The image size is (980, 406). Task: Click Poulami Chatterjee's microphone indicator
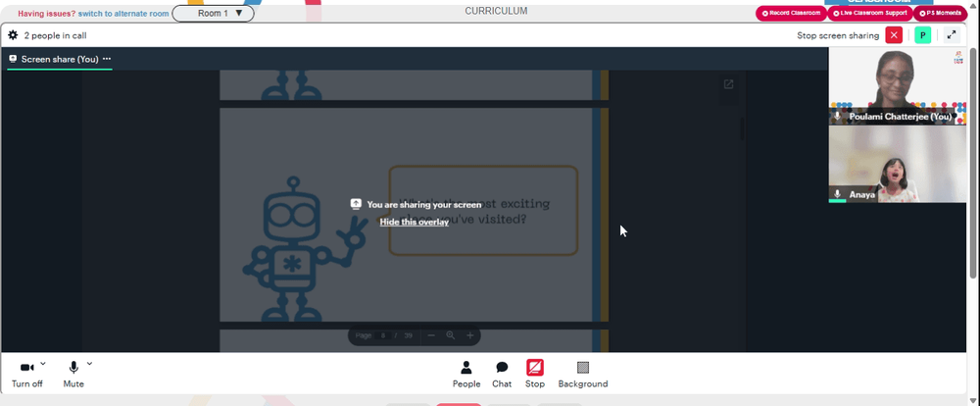pos(838,117)
